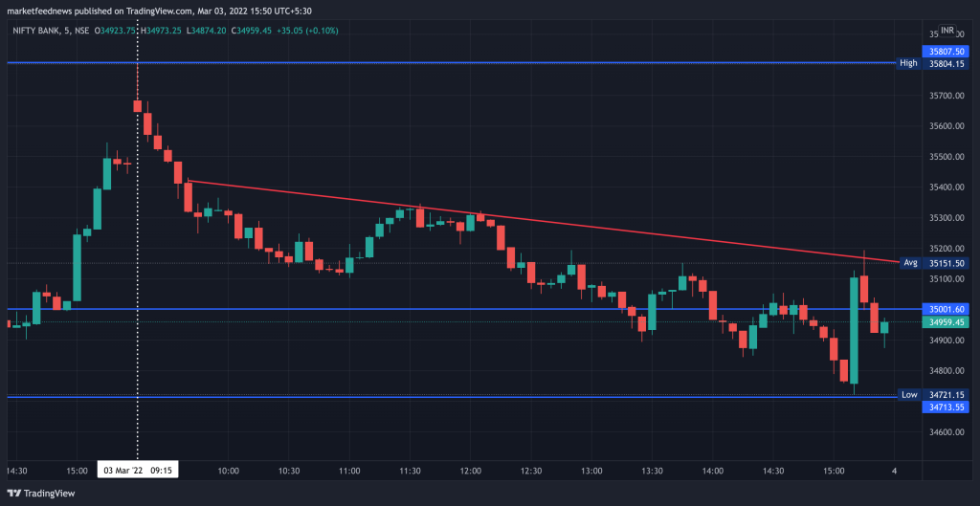Screen dimensions: 980x506
Task: Click the 15:00 label before the date marker
Action: click(78, 471)
